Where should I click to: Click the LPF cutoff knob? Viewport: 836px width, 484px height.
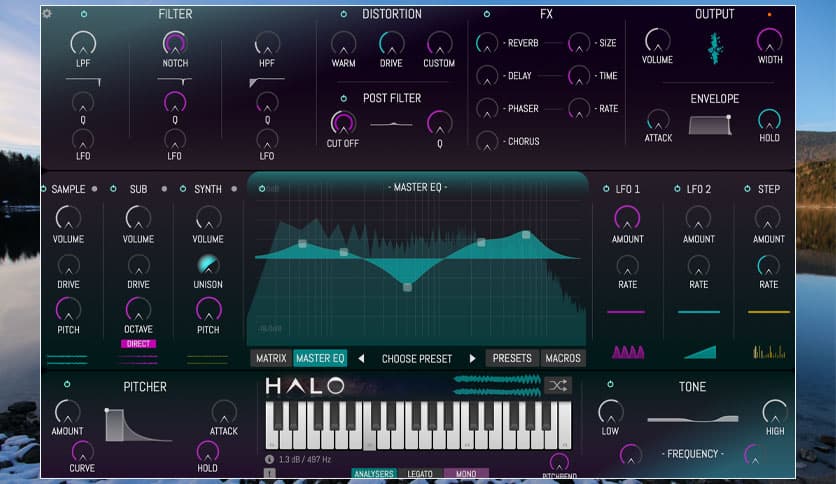click(x=83, y=43)
